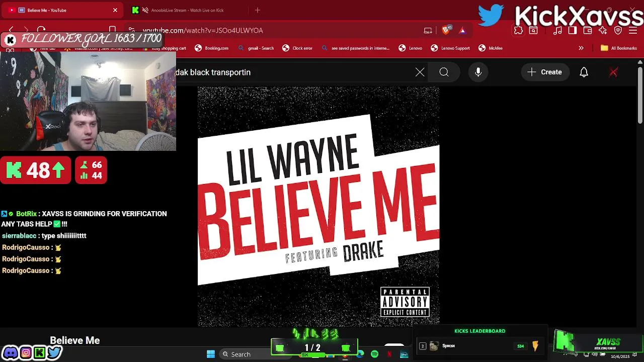Screen dimensions: 644x362
Task: Open the Clock error bookmark
Action: tap(297, 48)
